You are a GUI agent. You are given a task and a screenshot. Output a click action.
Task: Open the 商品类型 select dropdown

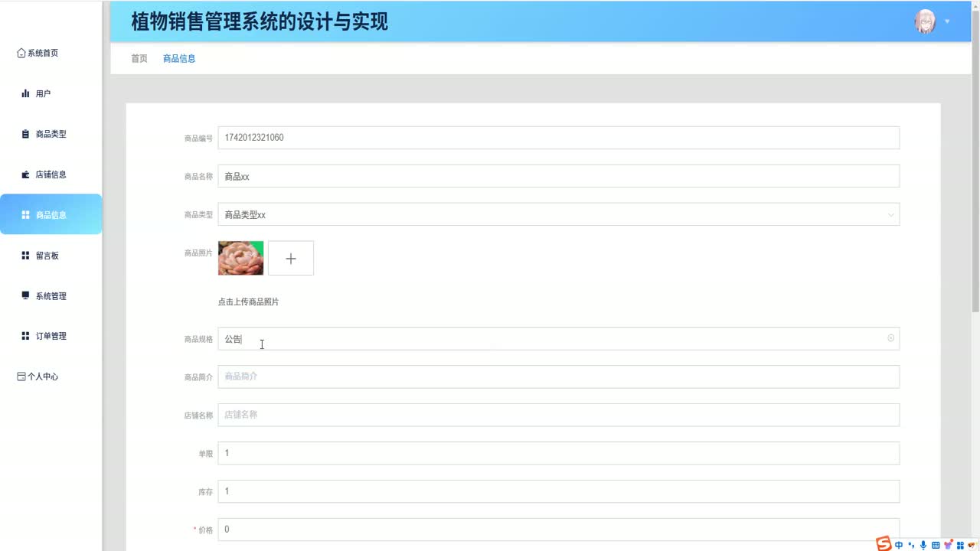point(559,214)
